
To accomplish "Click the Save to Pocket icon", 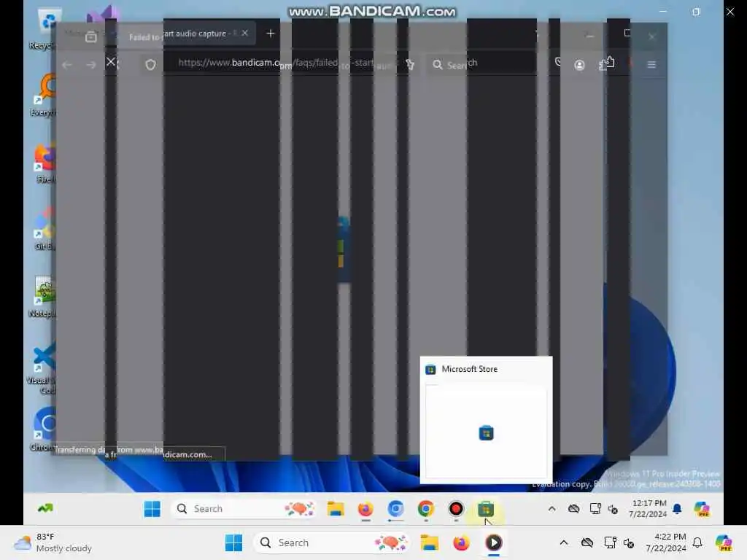I will [557, 61].
